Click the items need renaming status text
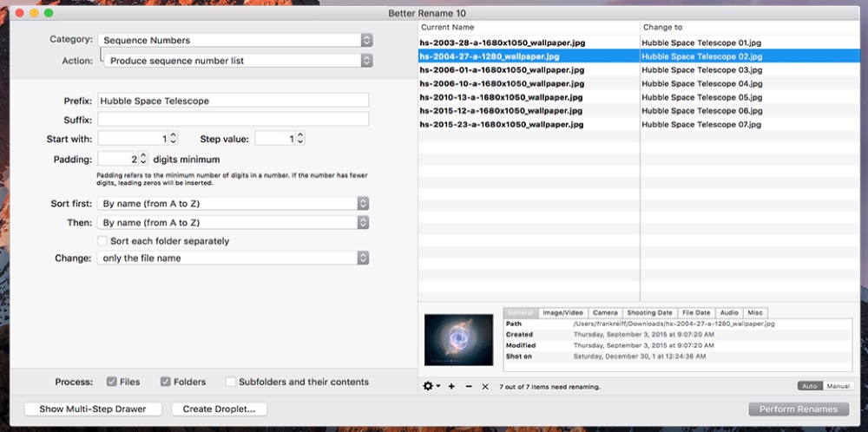 pos(549,387)
